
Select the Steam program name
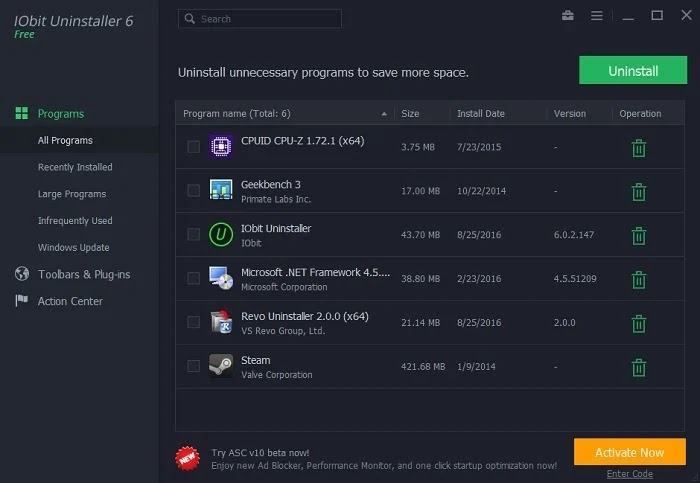click(255, 360)
